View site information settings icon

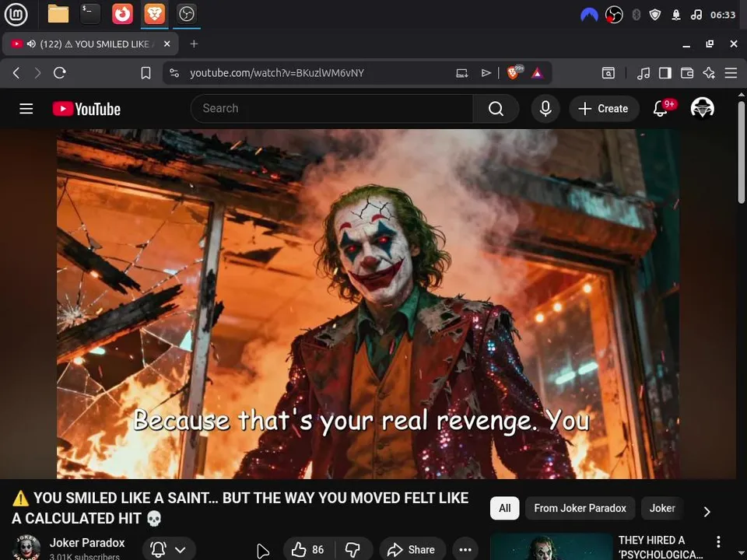(174, 73)
